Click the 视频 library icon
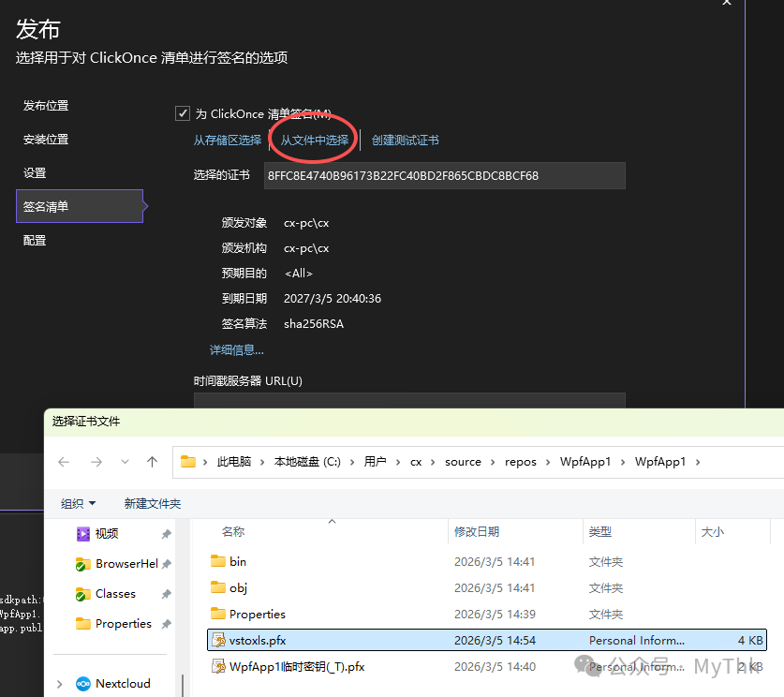Viewport: 784px width, 697px height. pyautogui.click(x=83, y=534)
